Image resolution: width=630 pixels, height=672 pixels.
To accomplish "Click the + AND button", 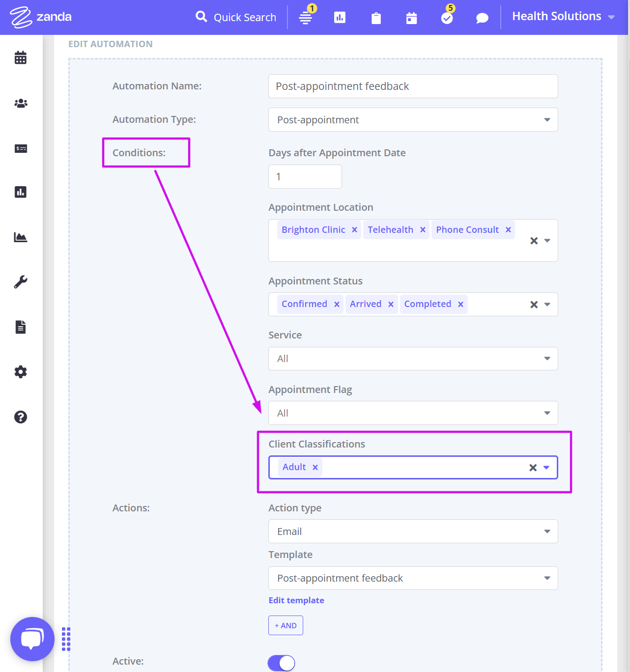I will (286, 625).
